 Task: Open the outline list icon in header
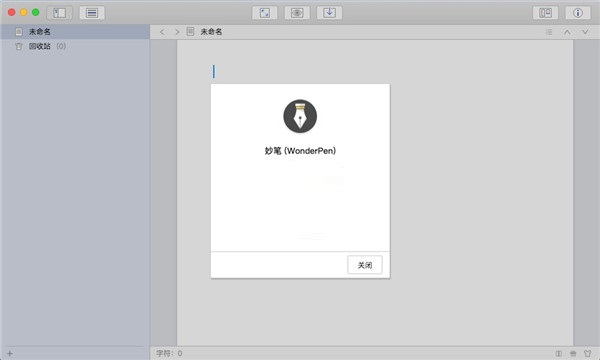click(549, 32)
